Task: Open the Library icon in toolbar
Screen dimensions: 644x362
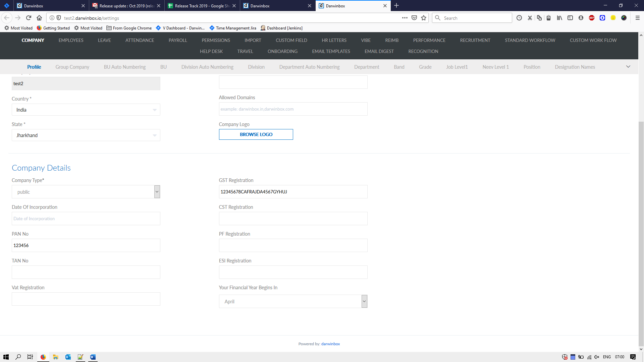Action: (x=559, y=18)
